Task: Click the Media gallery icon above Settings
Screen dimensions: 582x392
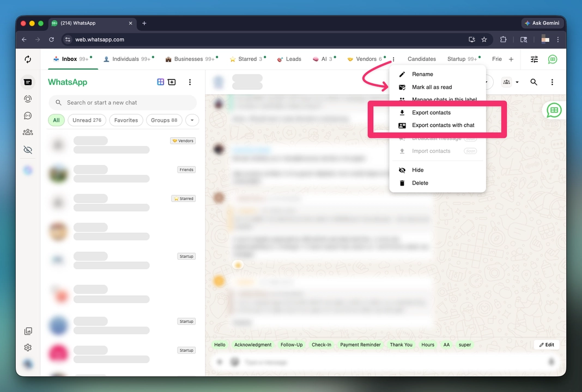Action: coord(28,330)
